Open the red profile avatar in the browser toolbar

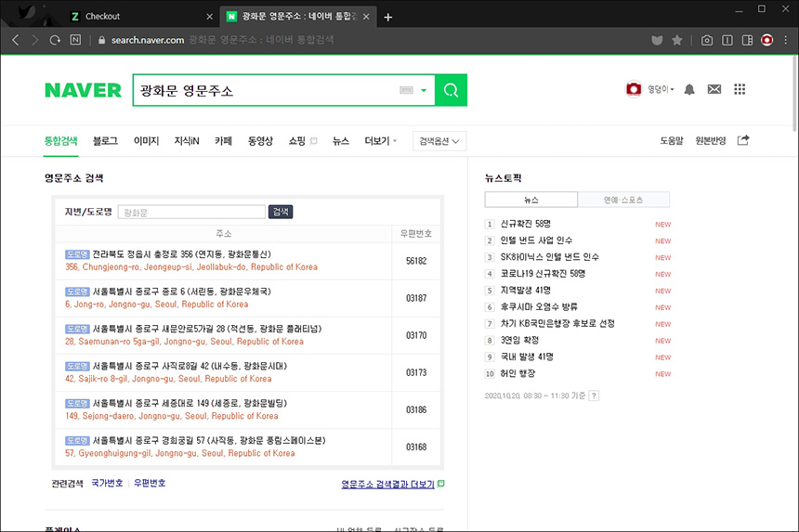(766, 40)
